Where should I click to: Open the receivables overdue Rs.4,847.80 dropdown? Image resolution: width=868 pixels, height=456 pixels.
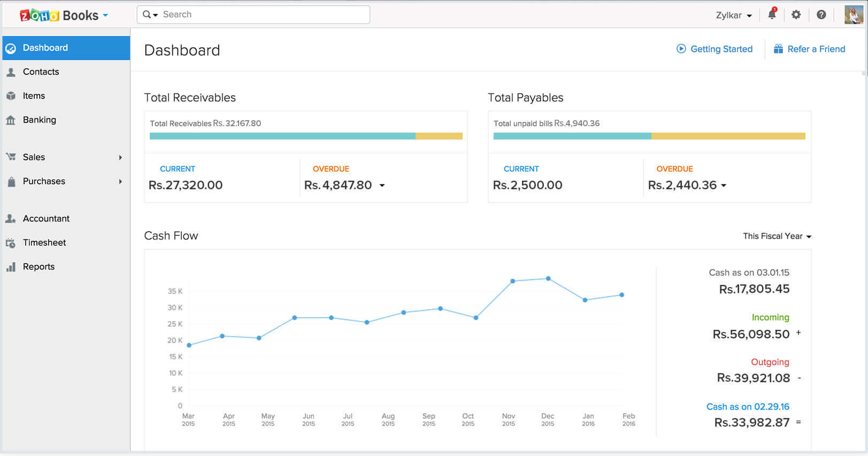(x=382, y=186)
